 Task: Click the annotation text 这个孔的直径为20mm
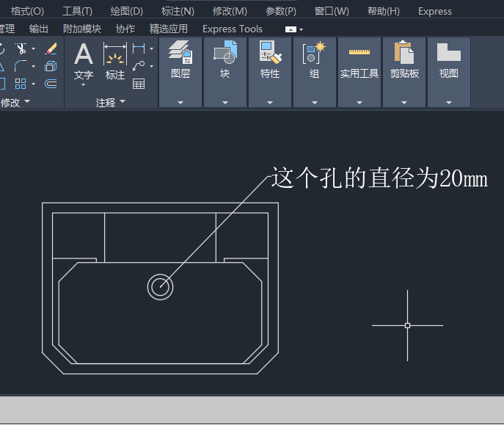coord(379,178)
